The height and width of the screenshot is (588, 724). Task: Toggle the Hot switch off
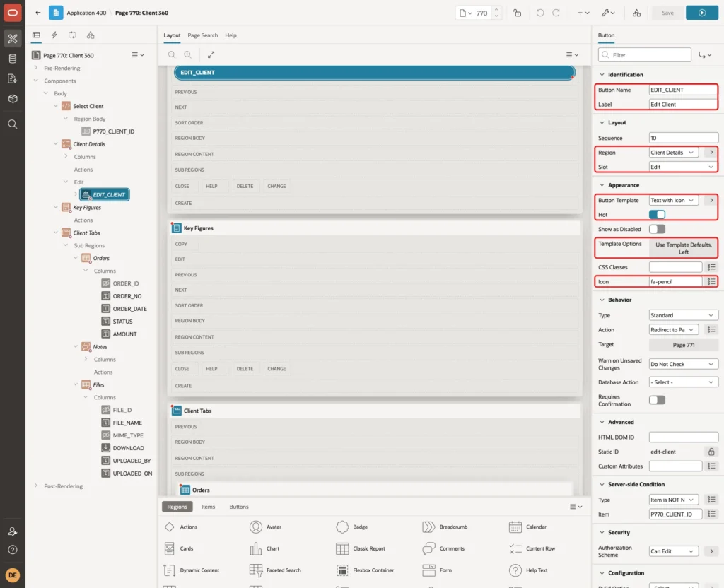[x=657, y=215]
